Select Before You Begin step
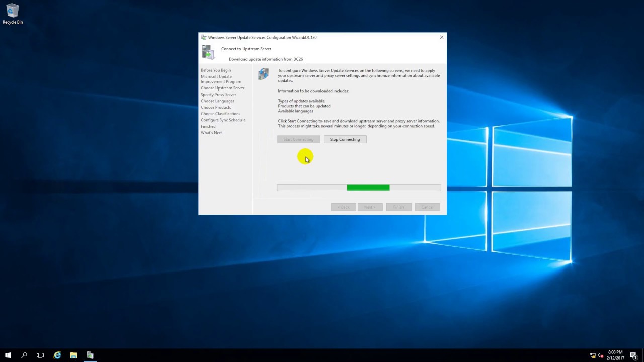The height and width of the screenshot is (362, 644). coord(216,70)
